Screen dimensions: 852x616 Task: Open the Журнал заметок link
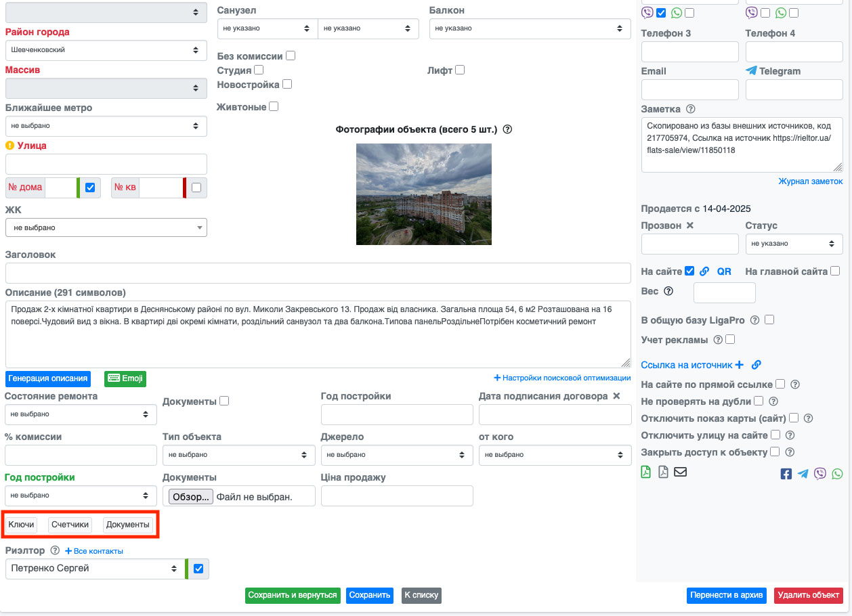tap(810, 181)
